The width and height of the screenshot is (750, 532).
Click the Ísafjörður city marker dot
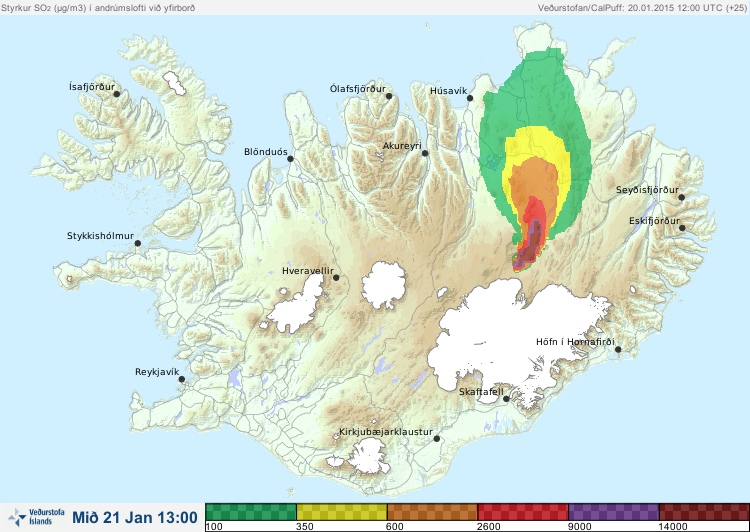click(x=116, y=94)
